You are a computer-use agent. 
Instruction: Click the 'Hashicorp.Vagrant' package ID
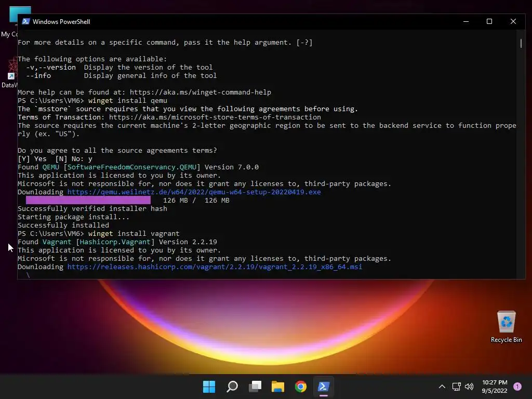pos(115,242)
